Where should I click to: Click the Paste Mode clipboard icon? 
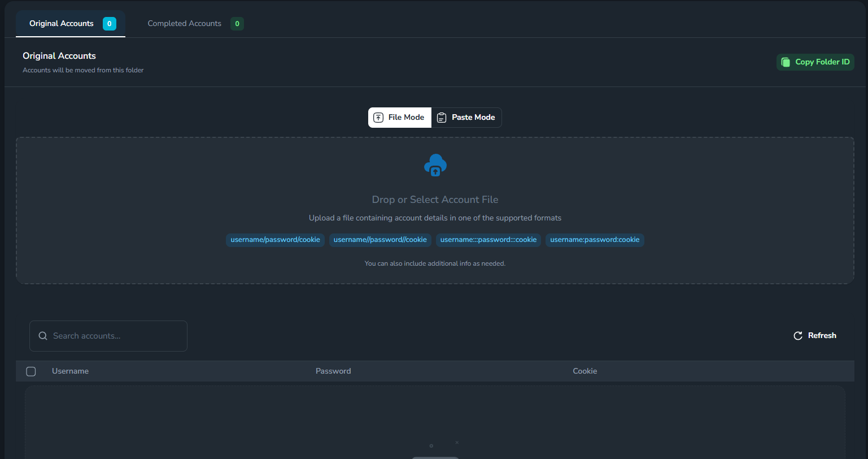coord(442,118)
